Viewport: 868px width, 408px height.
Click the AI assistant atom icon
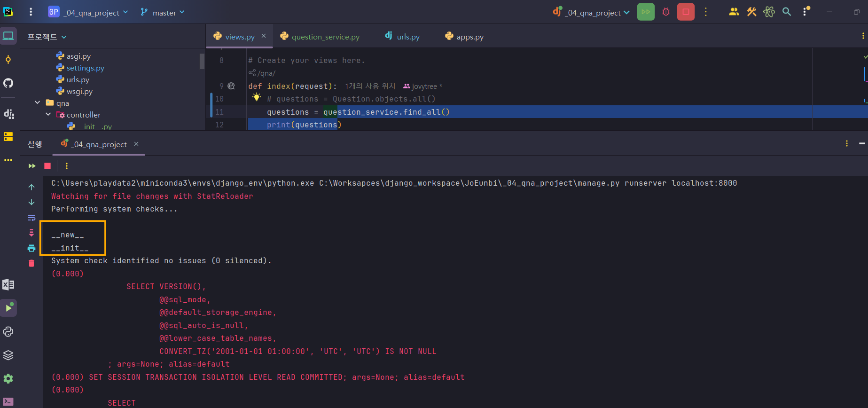[769, 12]
